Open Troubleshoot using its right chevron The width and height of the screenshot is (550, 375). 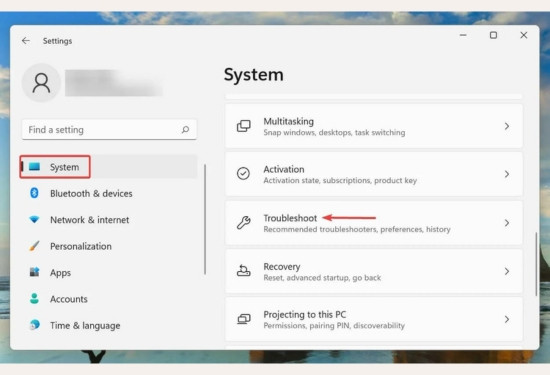(507, 223)
